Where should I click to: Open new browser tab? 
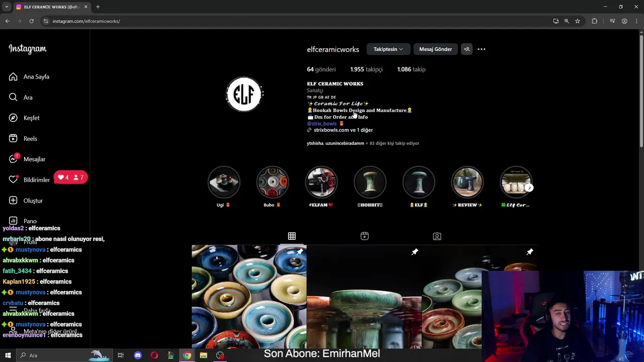[x=98, y=7]
